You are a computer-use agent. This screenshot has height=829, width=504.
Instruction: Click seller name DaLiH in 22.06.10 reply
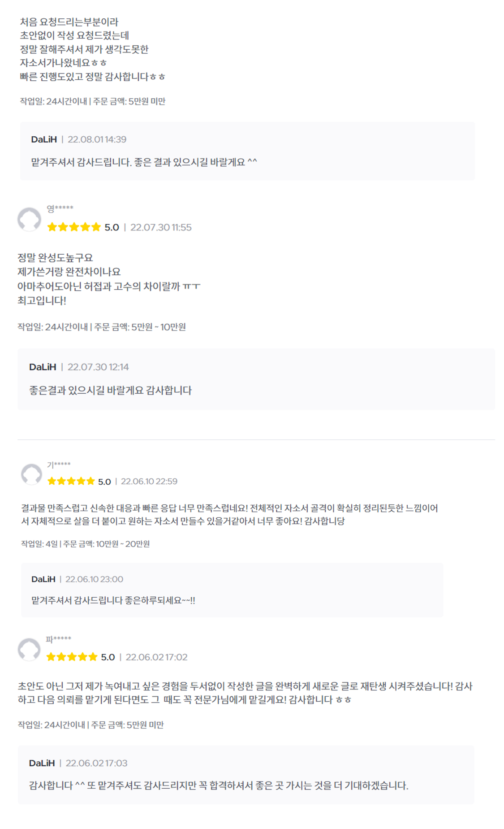pos(43,579)
